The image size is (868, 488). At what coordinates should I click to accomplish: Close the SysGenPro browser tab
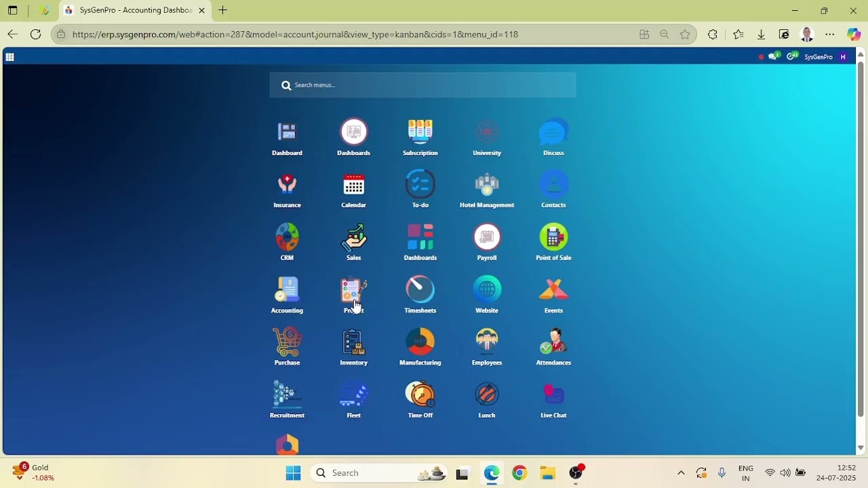pos(201,10)
